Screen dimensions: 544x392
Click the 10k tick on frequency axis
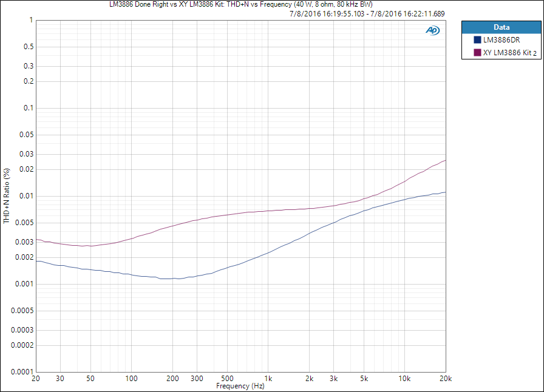click(x=404, y=379)
